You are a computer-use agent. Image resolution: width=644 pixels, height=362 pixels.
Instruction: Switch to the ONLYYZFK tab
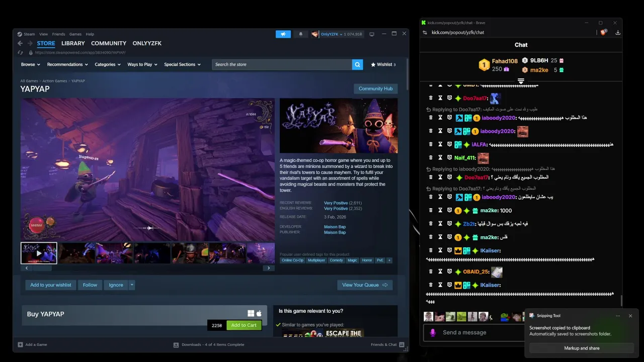coord(147,43)
